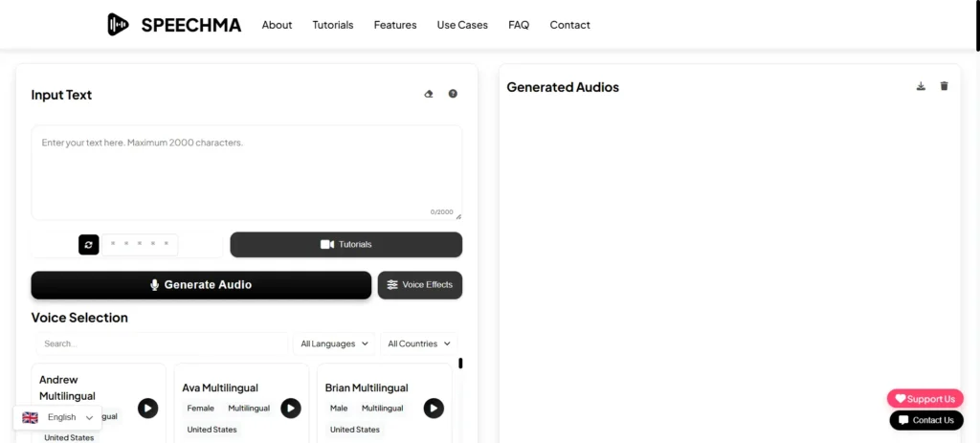Click the Support Us button
This screenshot has height=443, width=980.
[x=924, y=399]
